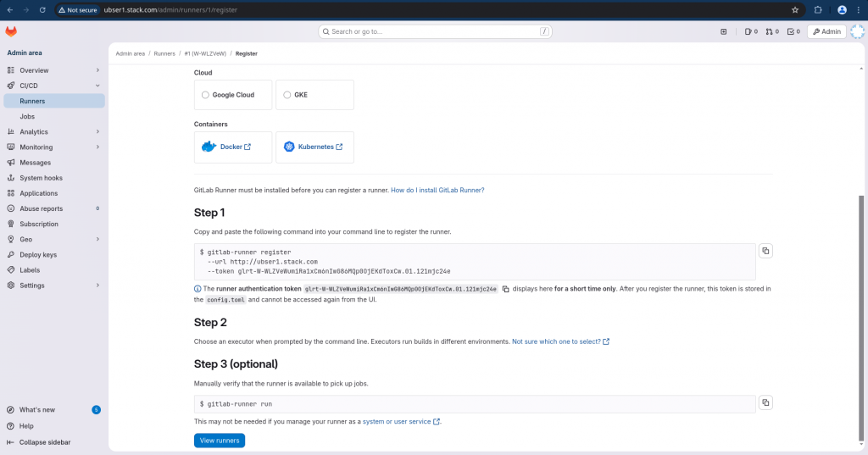Copy the runner authentication token

(505, 289)
